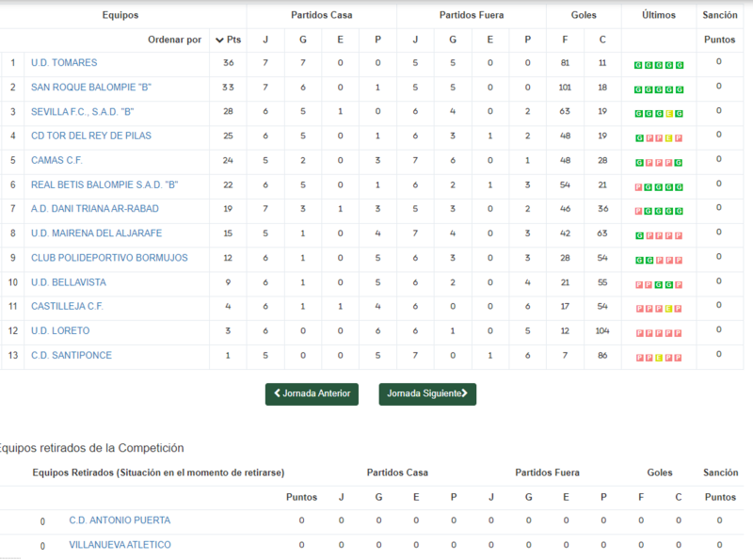
Task: Click the yellow E result icon for CASTILLEJA C.F.
Action: pos(668,309)
